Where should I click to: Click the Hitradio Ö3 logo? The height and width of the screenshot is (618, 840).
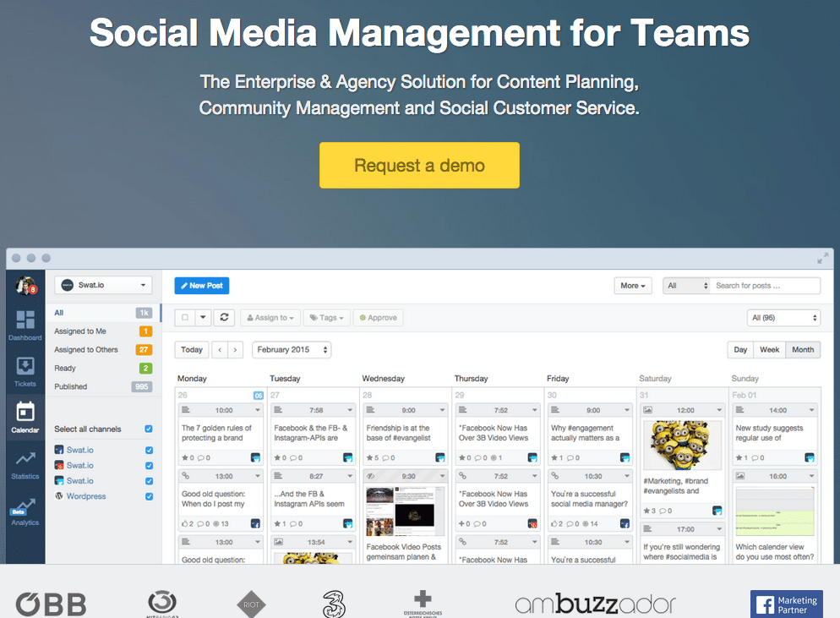[x=161, y=603]
